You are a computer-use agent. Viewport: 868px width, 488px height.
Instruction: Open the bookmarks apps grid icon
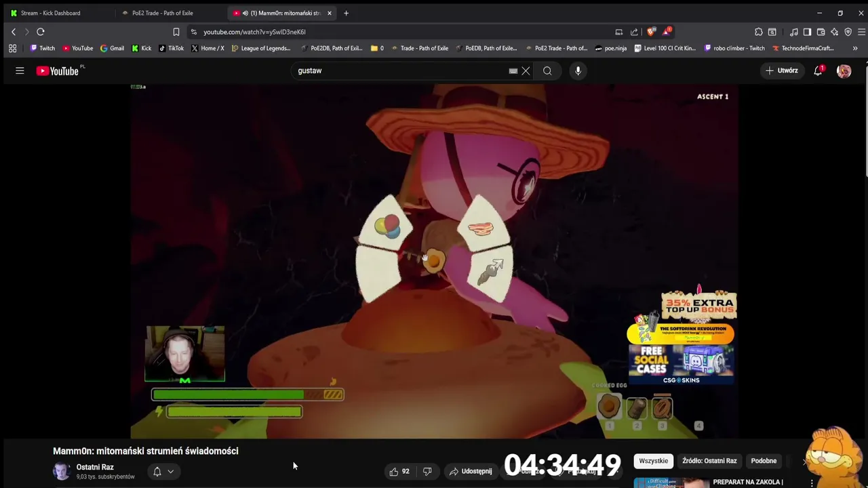pos(12,48)
